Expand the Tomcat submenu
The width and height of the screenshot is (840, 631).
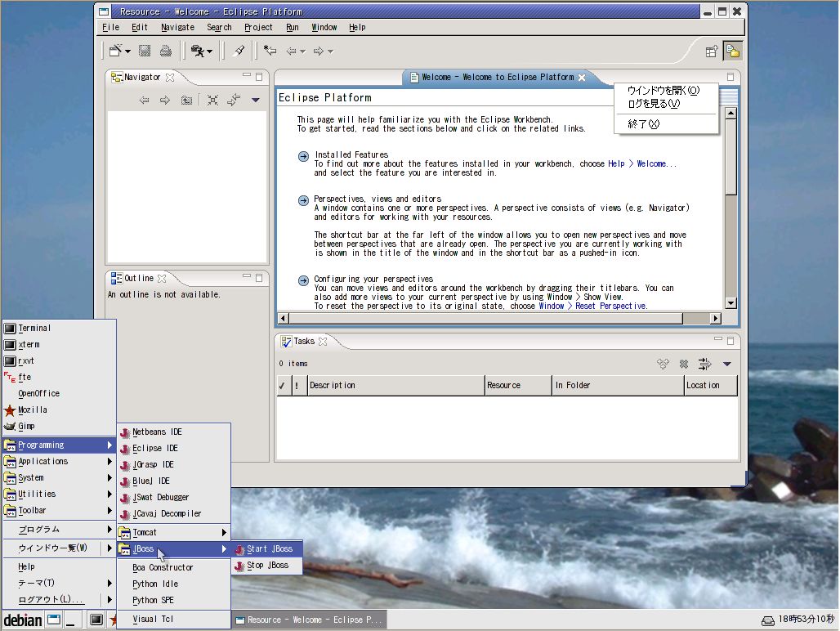(173, 532)
